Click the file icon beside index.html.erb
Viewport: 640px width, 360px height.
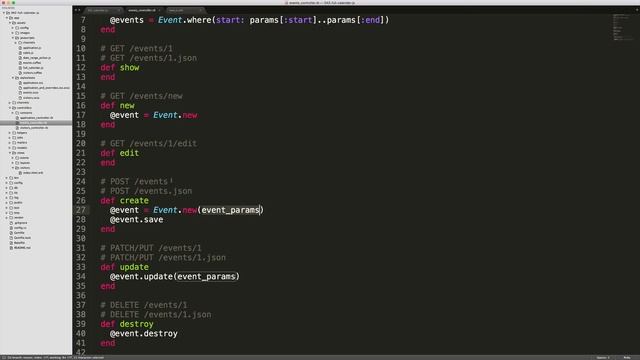20,173
